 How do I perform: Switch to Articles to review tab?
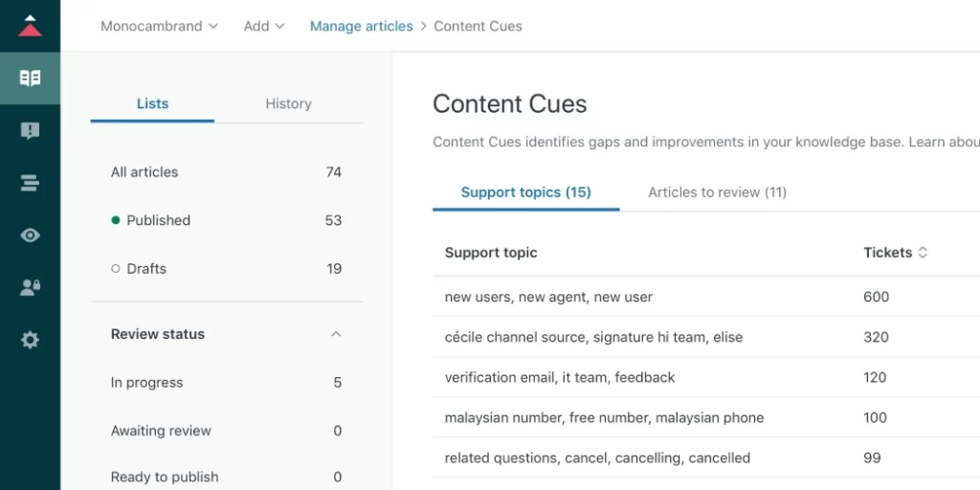717,192
